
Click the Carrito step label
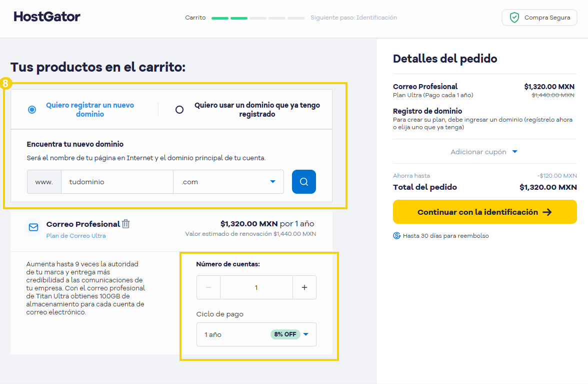tap(195, 18)
